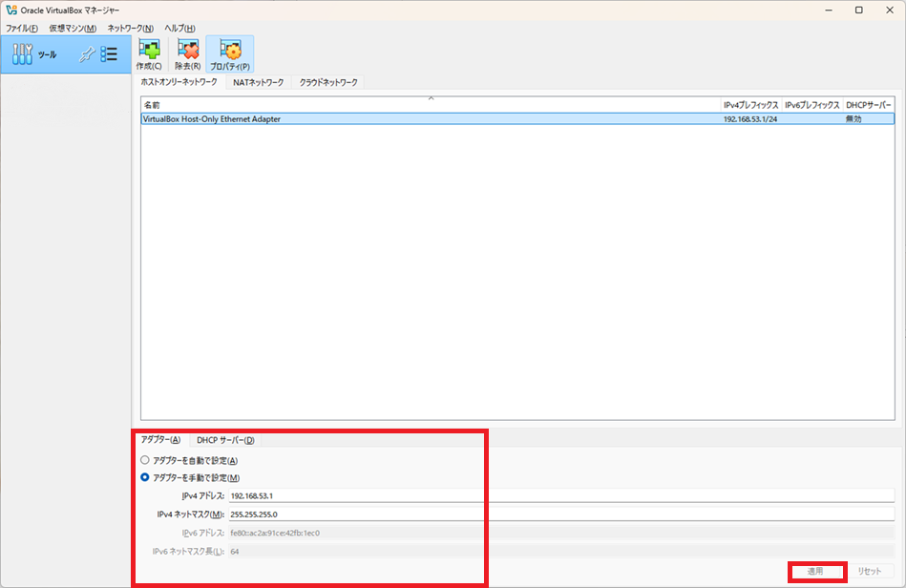
Task: Click the VirtualBox logo in title bar
Action: [x=11, y=10]
